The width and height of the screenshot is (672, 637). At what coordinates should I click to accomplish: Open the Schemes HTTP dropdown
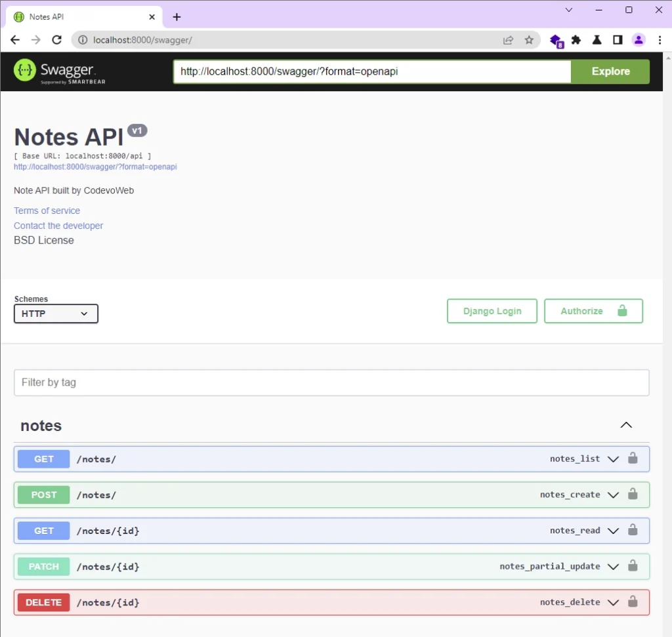[x=56, y=314]
